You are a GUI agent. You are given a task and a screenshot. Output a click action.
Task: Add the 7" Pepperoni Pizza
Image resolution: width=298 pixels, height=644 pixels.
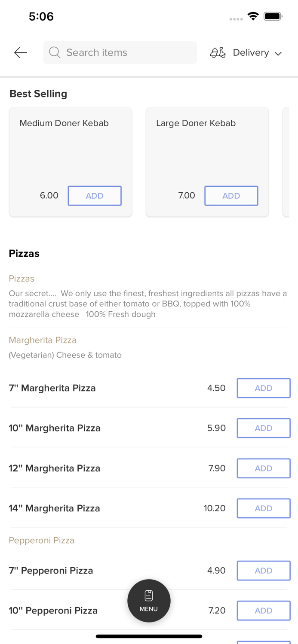(x=264, y=570)
